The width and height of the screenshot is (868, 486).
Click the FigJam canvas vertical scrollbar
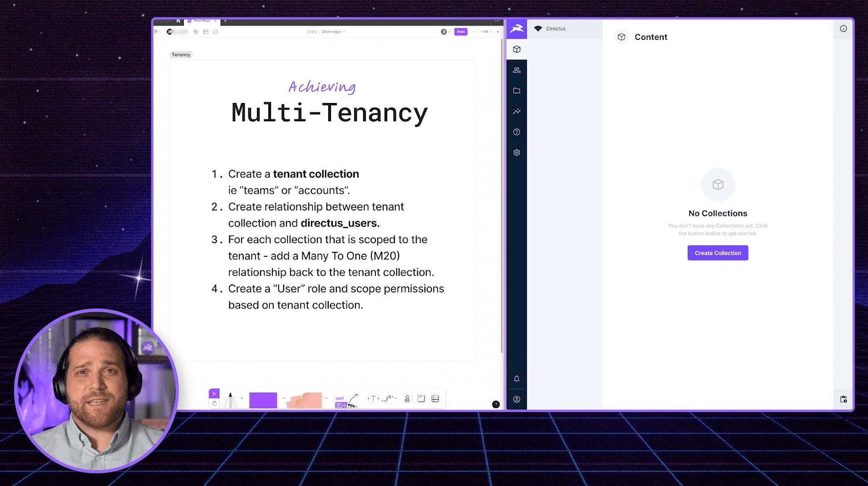coord(502,195)
